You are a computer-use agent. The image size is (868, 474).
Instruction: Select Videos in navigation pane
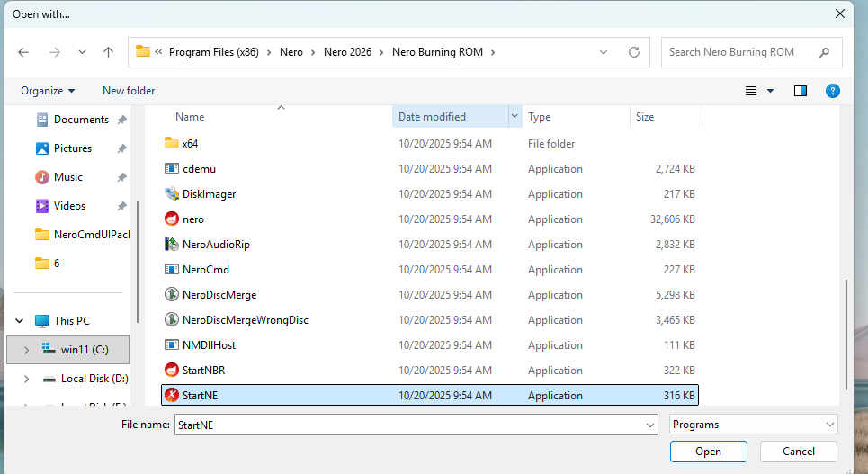coord(69,206)
